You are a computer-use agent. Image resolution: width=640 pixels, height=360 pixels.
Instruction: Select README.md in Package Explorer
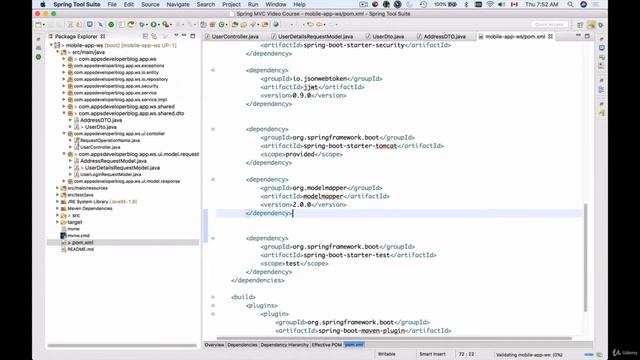[x=80, y=249]
